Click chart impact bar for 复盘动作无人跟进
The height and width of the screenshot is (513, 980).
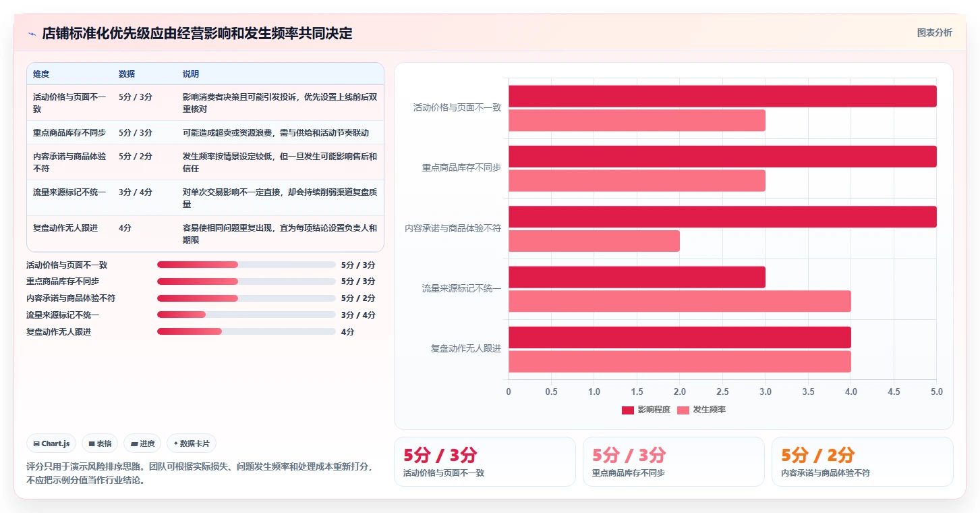[680, 337]
